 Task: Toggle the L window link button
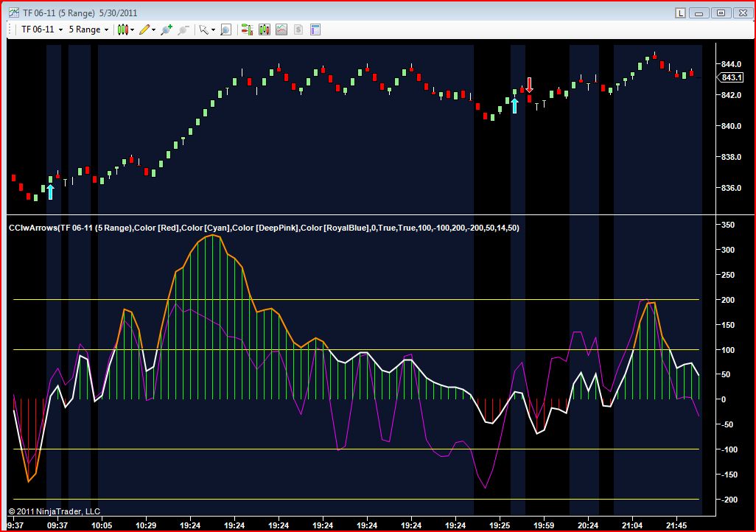pyautogui.click(x=680, y=13)
